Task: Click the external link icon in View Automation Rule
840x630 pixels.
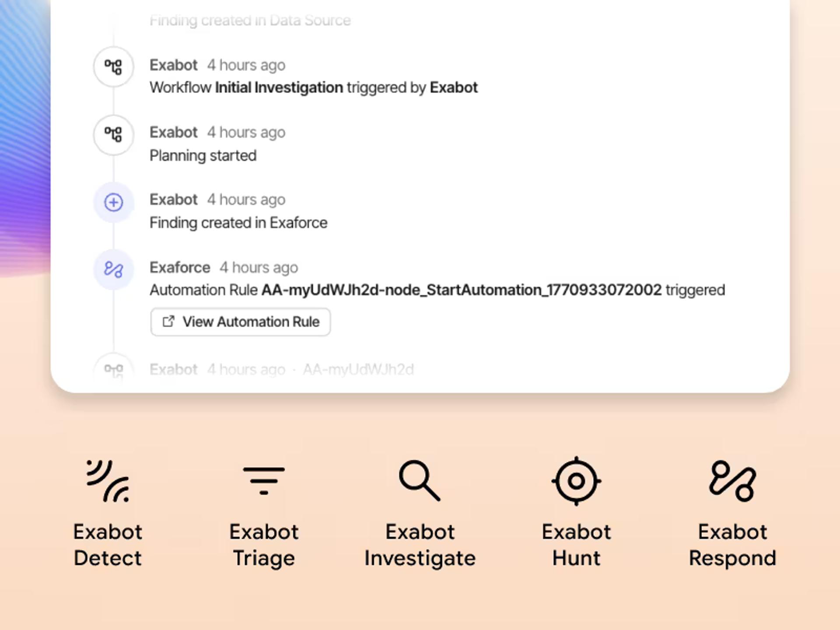Action: [x=168, y=322]
